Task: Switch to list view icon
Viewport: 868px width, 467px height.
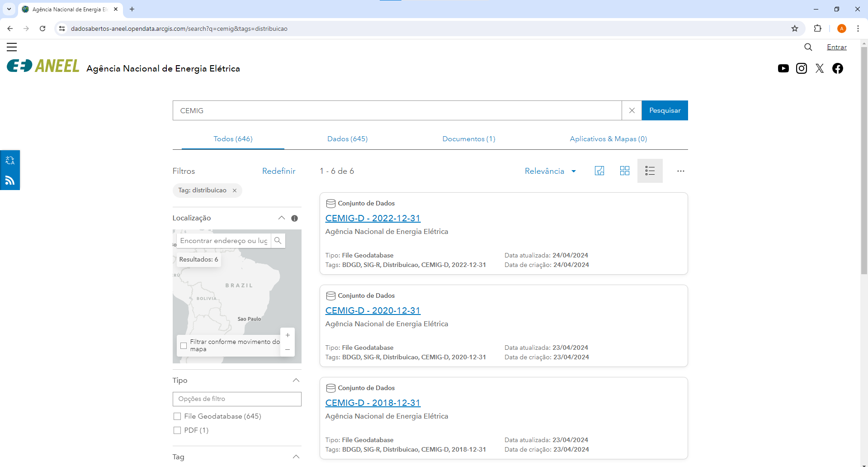Action: pyautogui.click(x=650, y=171)
